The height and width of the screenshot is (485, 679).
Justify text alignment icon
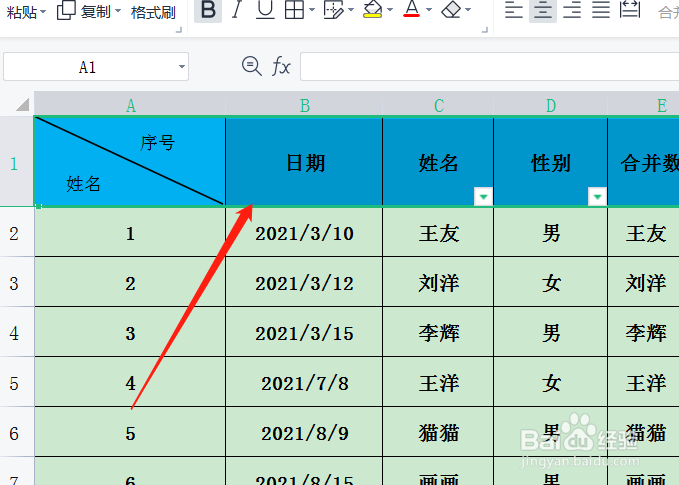click(x=601, y=10)
